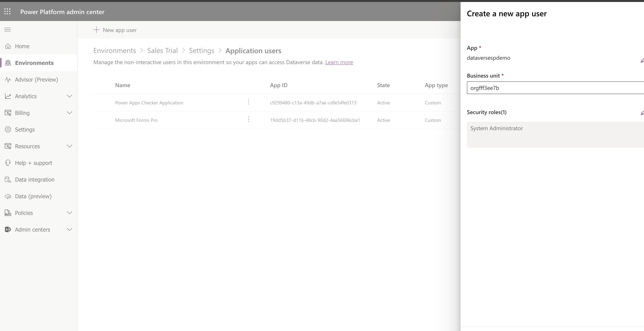644x331 pixels.
Task: Click the Policies document icon
Action: point(8,213)
